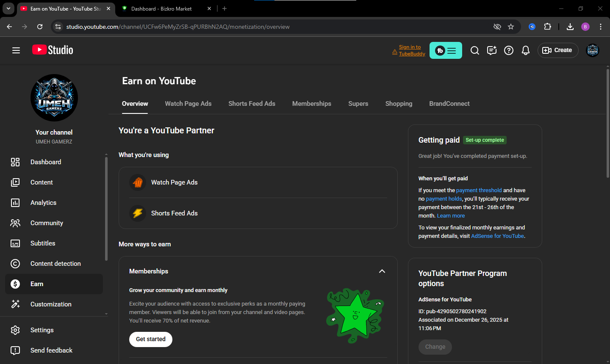Open Chrome's three-dot menu

(601, 27)
